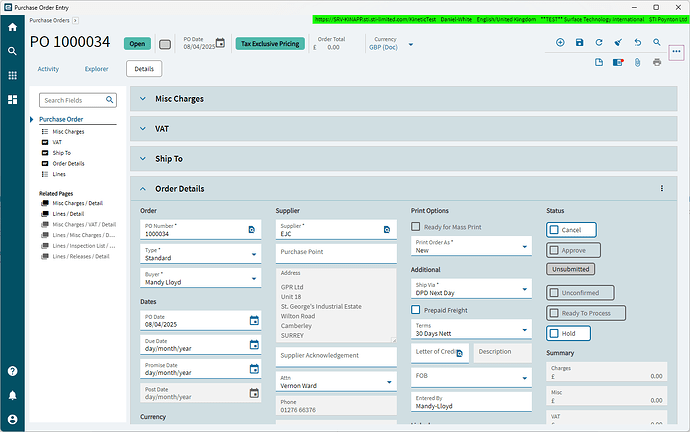Screen dimensions: 690x432
Task: Click the Search Fields magnifier icon
Action: click(110, 100)
